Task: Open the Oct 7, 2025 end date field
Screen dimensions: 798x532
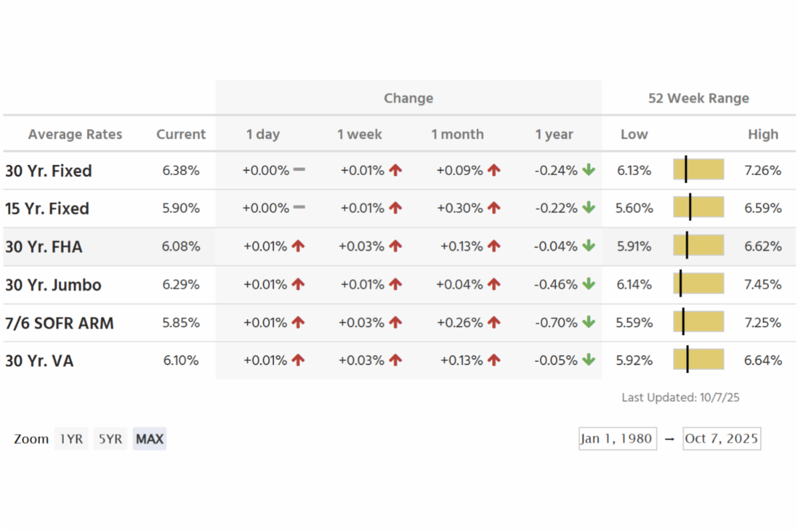Action: (722, 439)
